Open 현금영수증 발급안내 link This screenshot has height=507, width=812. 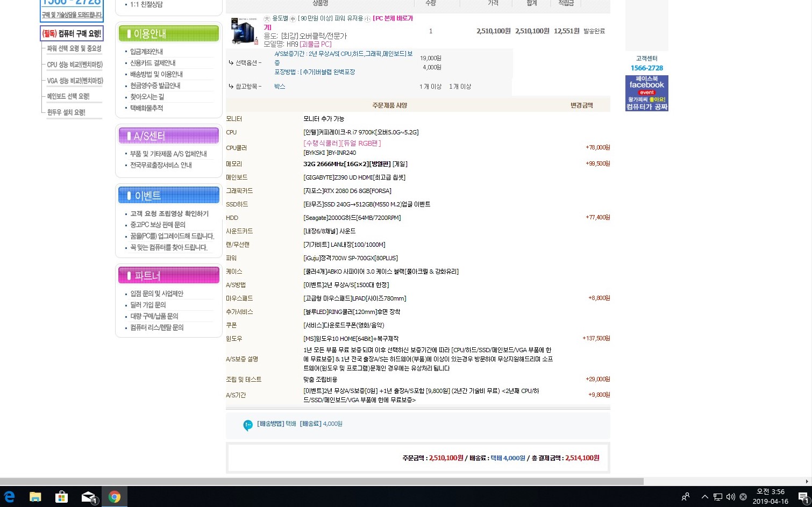coord(155,85)
